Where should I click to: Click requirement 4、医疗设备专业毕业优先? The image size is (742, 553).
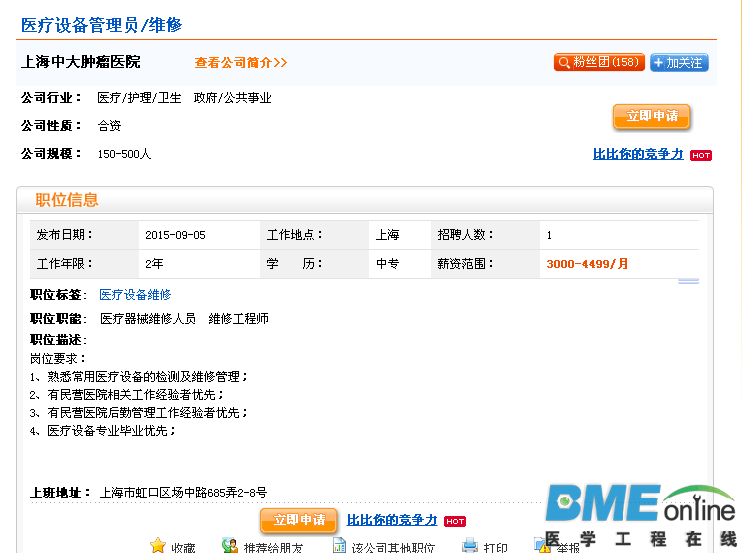tap(102, 431)
